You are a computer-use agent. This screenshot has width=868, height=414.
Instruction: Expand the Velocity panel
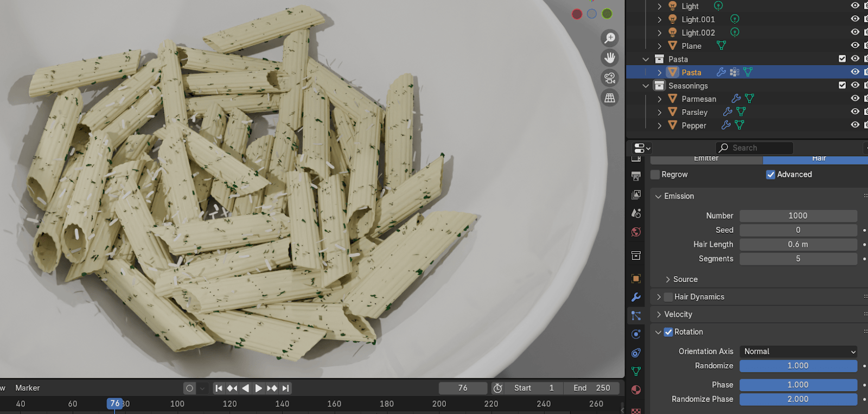(x=678, y=315)
